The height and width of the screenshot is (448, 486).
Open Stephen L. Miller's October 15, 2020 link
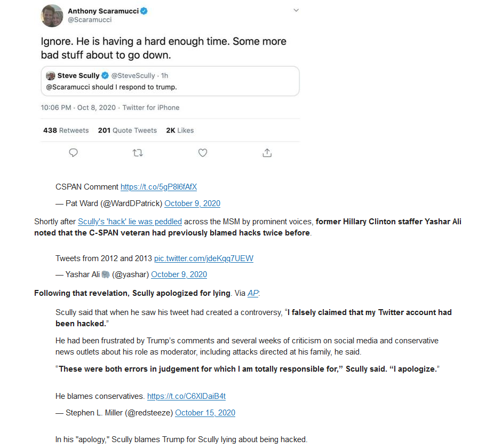pos(205,413)
